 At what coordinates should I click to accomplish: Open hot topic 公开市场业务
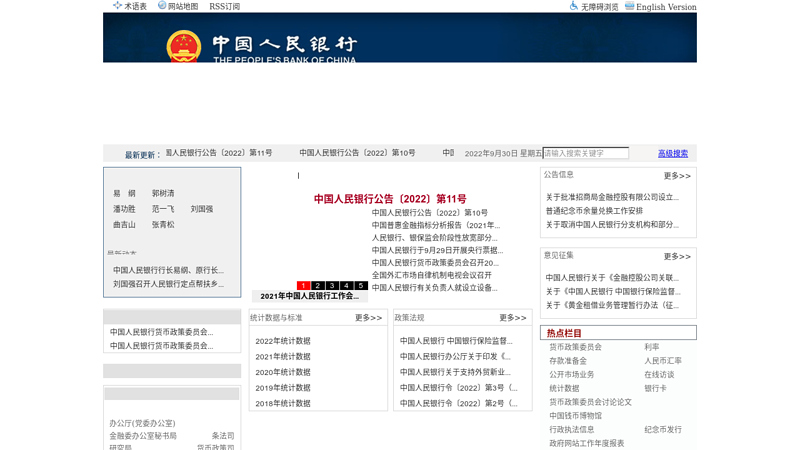point(571,374)
